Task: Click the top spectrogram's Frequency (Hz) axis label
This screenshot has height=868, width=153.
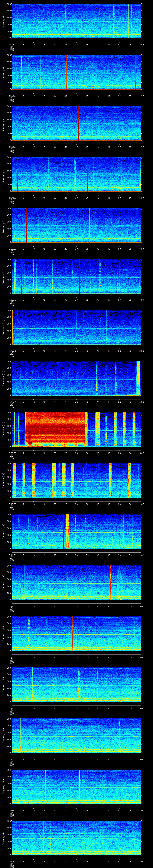Action: click(3, 21)
